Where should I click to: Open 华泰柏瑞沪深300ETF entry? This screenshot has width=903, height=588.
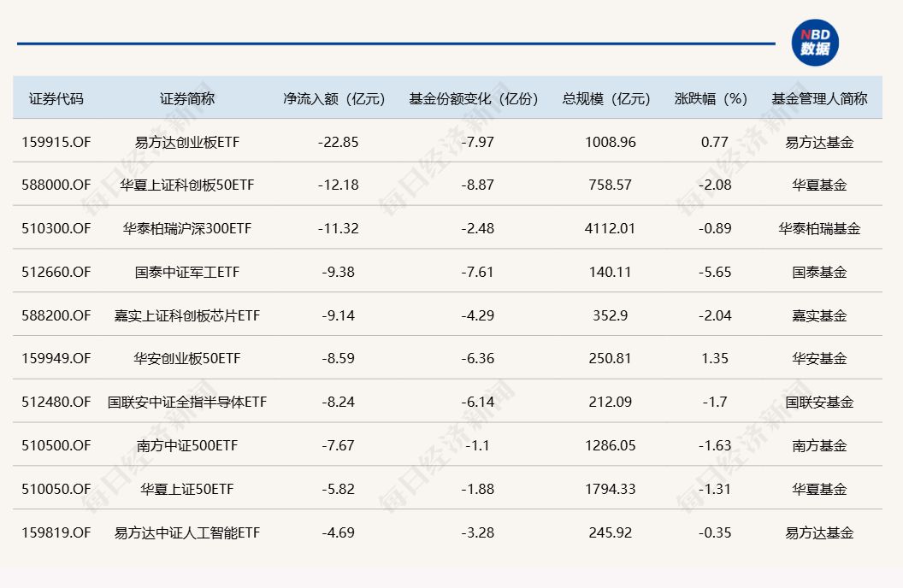point(187,228)
